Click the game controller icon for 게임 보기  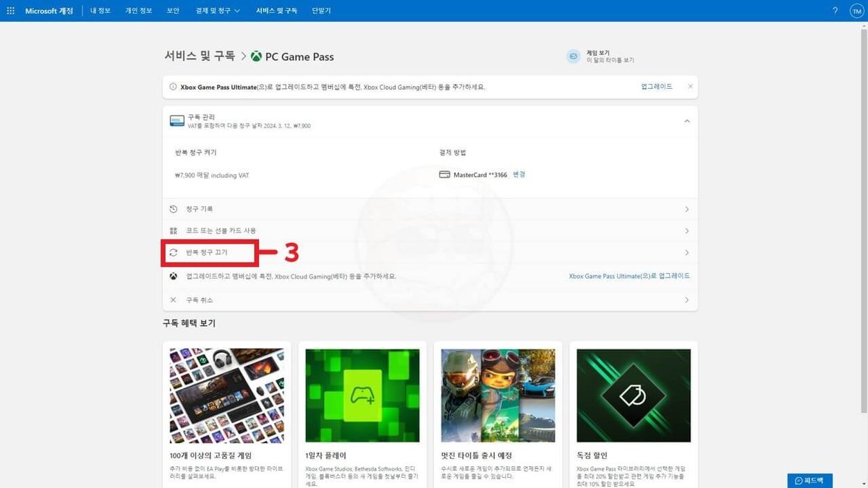coord(574,56)
